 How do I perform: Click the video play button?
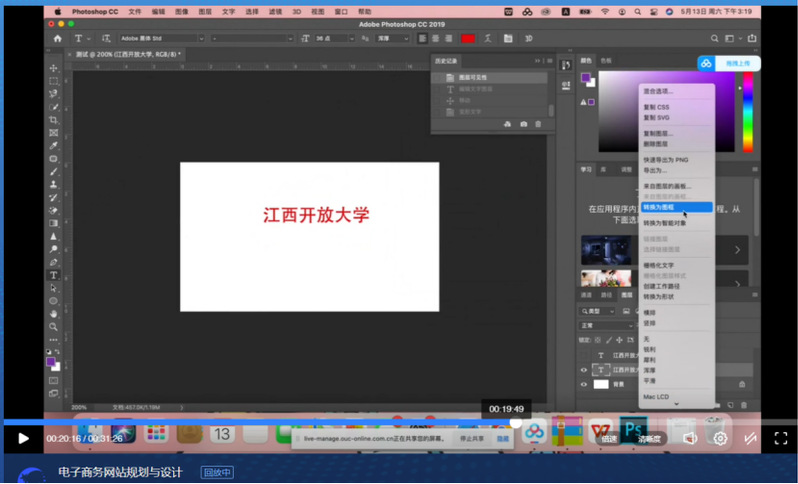23,438
